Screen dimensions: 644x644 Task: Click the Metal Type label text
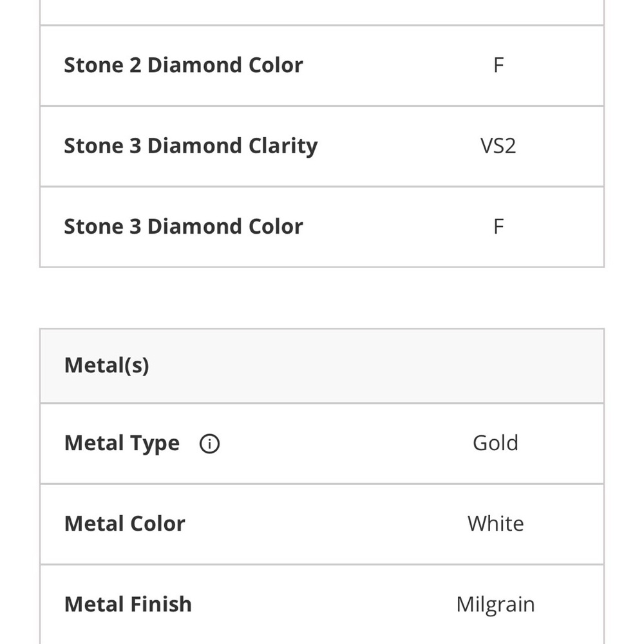coord(122,444)
